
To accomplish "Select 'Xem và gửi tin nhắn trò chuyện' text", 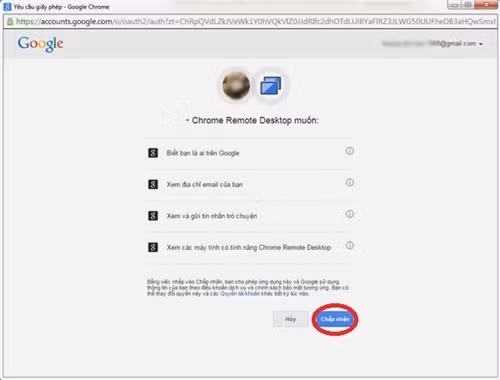I will [212, 216].
